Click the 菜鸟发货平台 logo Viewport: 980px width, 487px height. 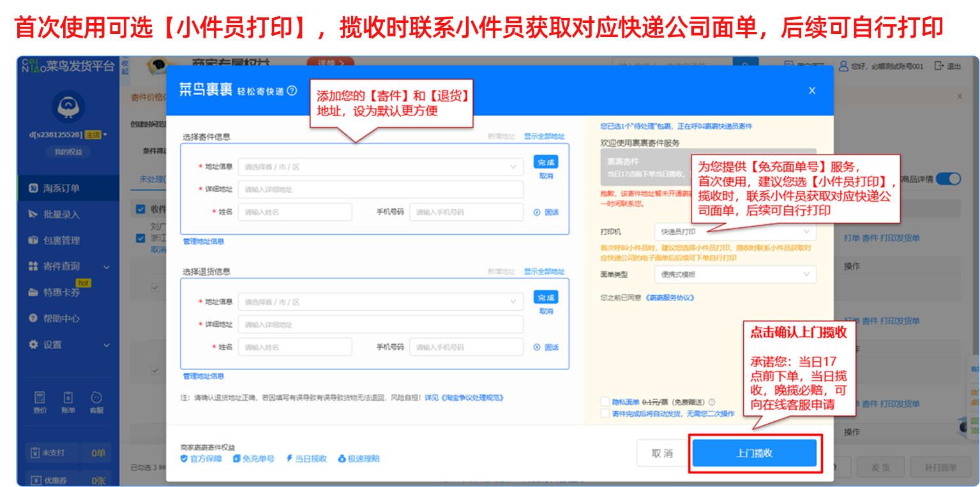click(x=69, y=66)
